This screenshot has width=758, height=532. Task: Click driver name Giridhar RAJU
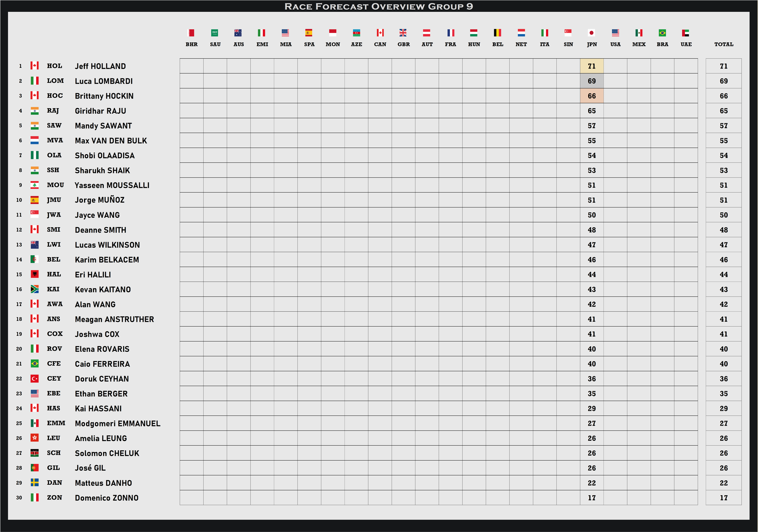pos(100,111)
